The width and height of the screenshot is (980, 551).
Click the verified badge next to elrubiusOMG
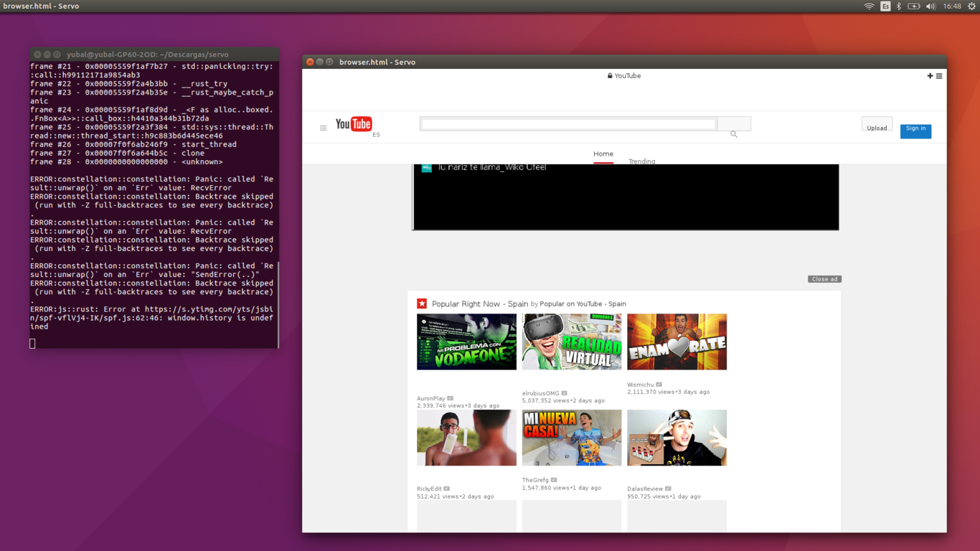[x=565, y=392]
